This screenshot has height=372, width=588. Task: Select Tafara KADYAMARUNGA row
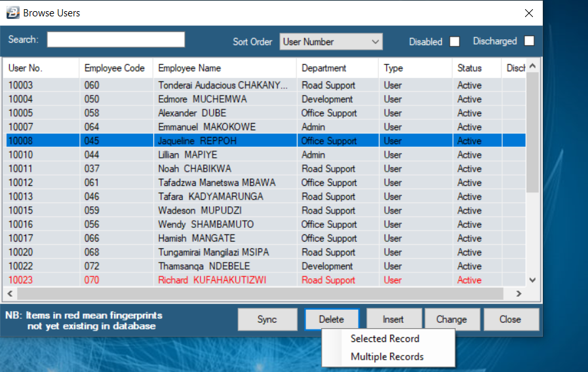coord(264,196)
